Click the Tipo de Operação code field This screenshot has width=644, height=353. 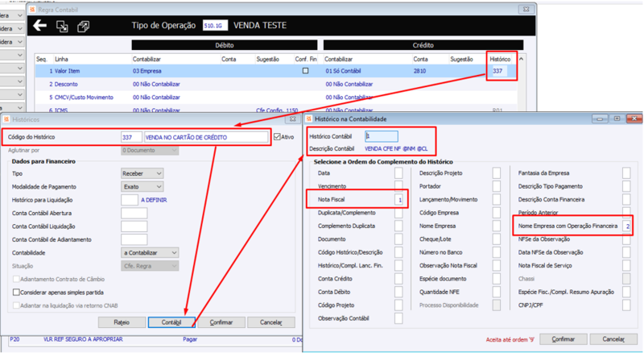[215, 26]
